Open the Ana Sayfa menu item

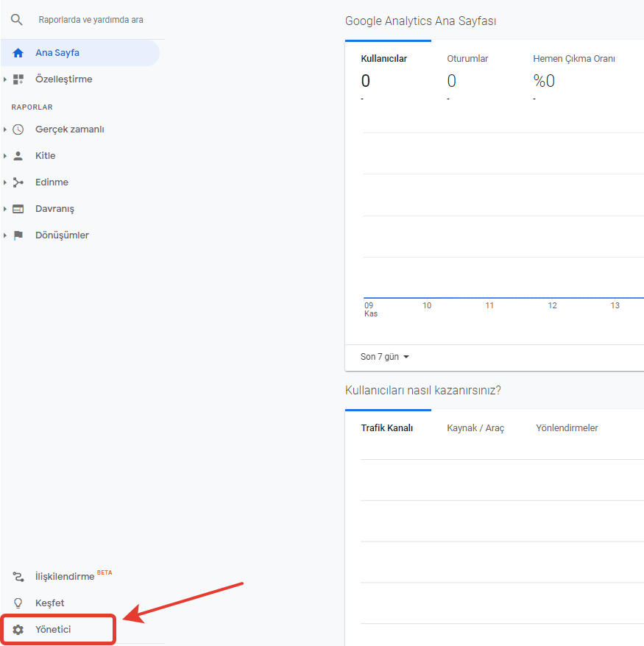click(80, 53)
